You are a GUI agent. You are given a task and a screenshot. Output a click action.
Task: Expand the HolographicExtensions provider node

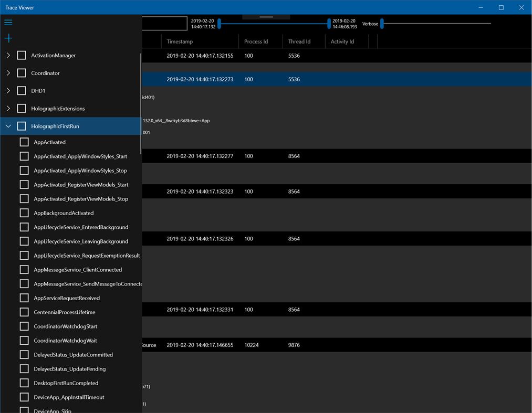8,109
